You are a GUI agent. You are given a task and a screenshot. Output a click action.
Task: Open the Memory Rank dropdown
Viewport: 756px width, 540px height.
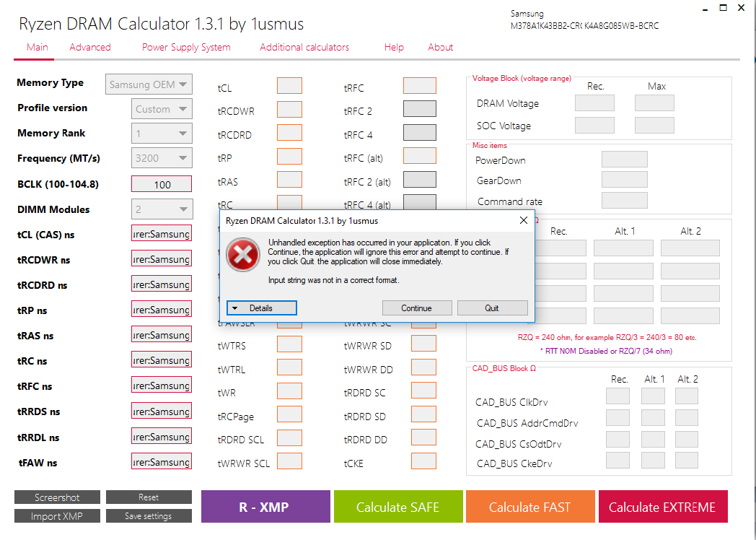(x=162, y=133)
